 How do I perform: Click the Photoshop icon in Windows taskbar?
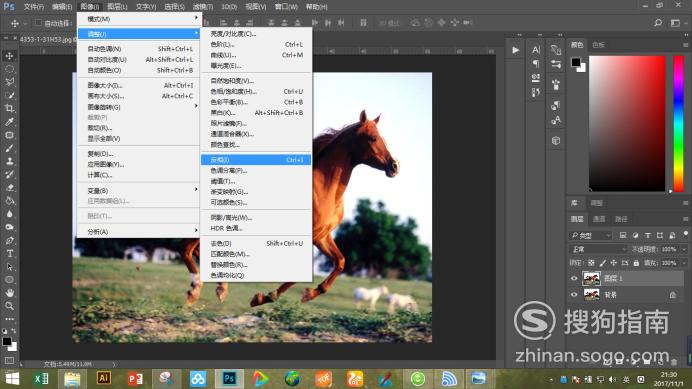[229, 378]
